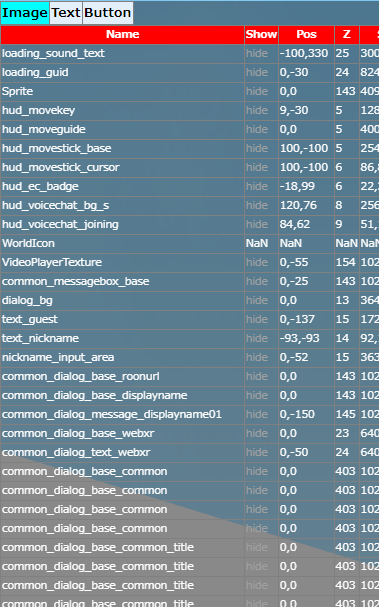Toggle hide for hud_movekey
Viewport: 379px width, 607px height.
coord(257,110)
